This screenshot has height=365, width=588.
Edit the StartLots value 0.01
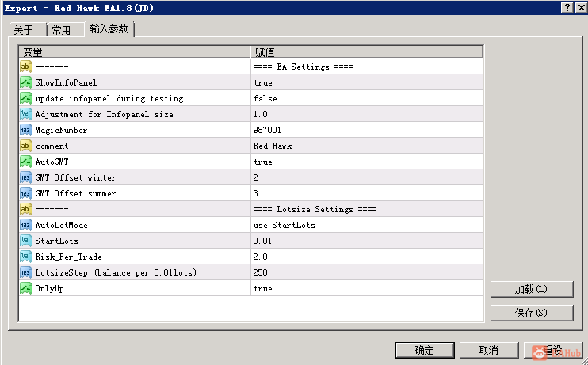tap(262, 241)
